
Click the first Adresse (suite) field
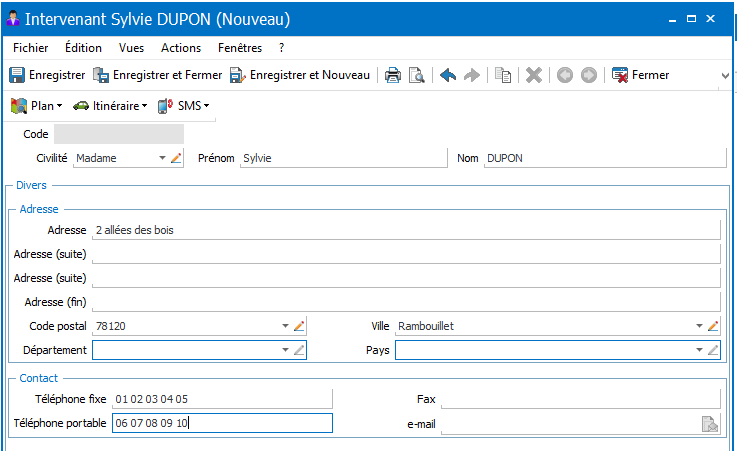(406, 254)
